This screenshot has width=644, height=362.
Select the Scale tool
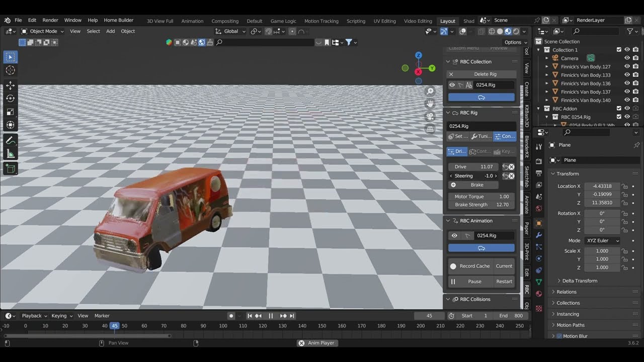(x=10, y=112)
